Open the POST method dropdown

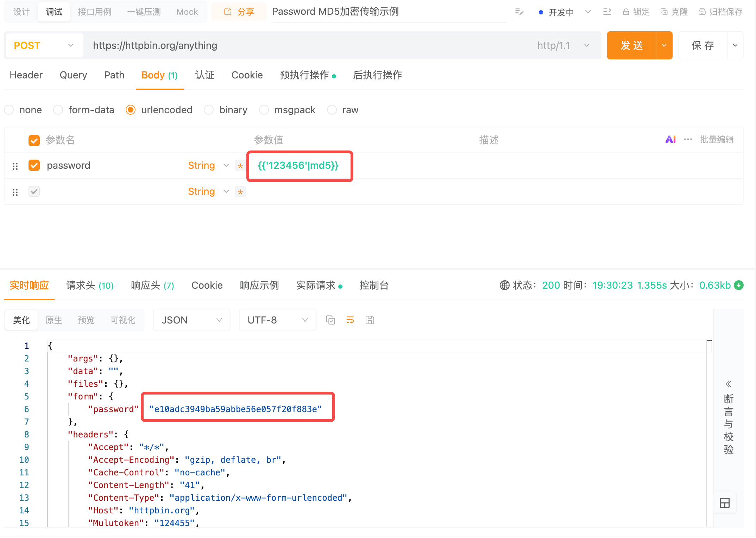click(x=44, y=45)
